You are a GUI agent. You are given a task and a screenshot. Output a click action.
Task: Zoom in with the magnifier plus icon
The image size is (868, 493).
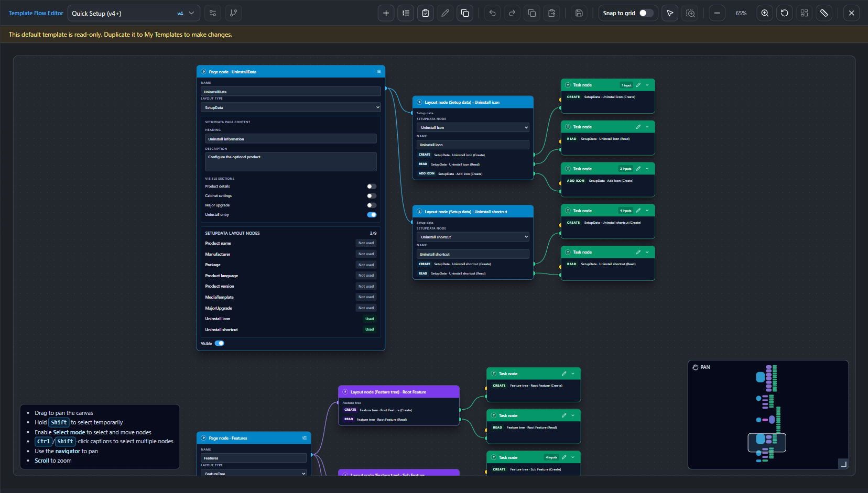pos(765,13)
